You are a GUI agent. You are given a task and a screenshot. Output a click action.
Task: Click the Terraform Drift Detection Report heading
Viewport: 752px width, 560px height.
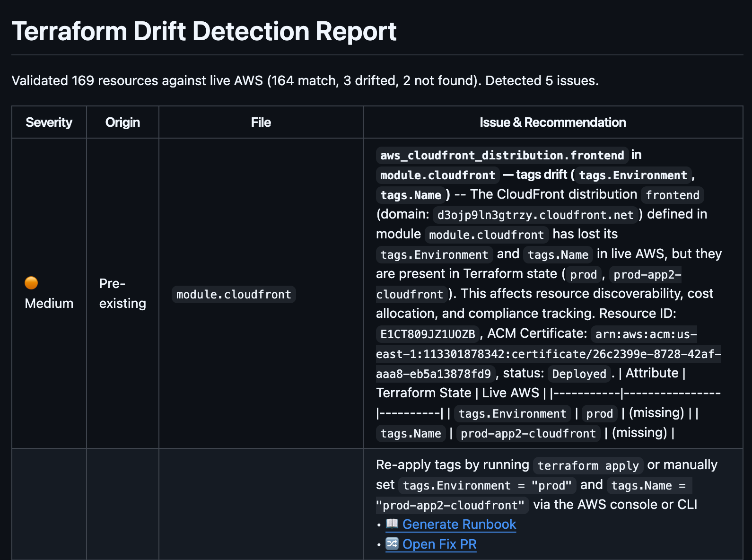204,32
